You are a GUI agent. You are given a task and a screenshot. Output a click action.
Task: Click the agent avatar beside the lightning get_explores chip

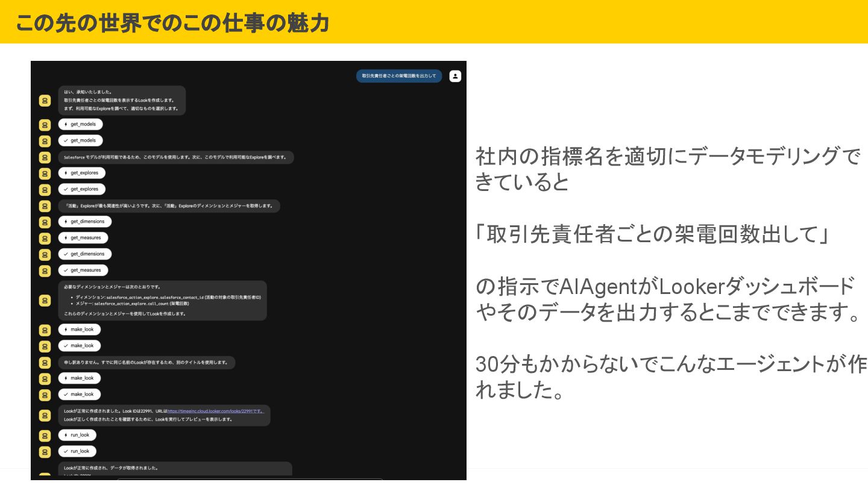pos(45,174)
